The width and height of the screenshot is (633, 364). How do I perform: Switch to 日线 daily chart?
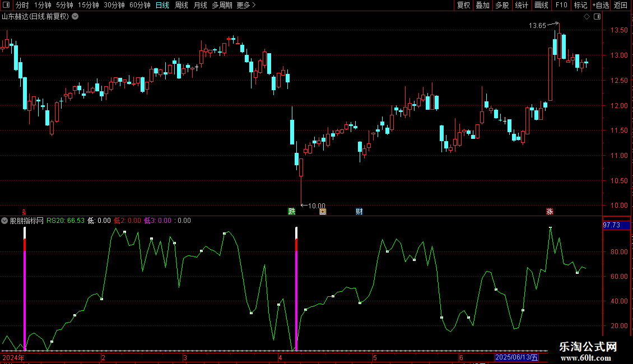click(x=162, y=5)
